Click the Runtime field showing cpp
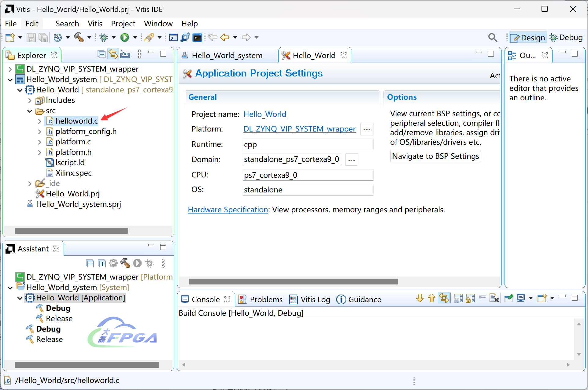Image resolution: width=588 pixels, height=390 pixels. point(308,144)
